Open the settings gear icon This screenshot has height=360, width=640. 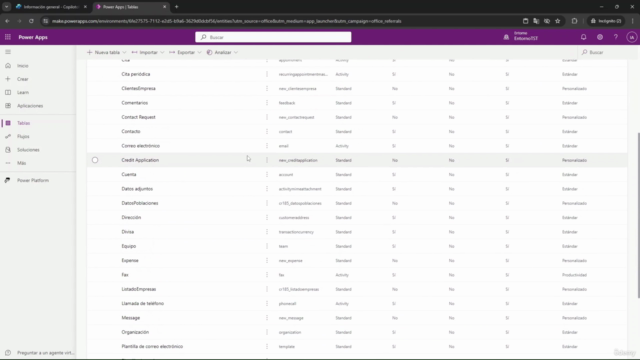point(600,37)
